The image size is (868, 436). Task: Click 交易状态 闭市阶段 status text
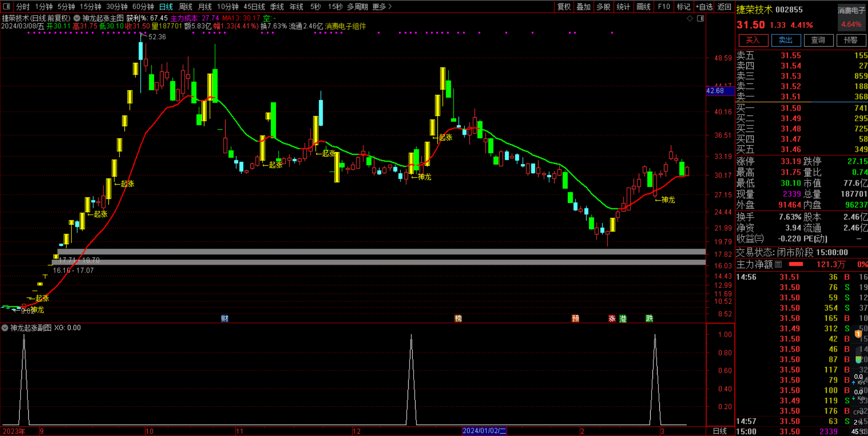click(792, 252)
